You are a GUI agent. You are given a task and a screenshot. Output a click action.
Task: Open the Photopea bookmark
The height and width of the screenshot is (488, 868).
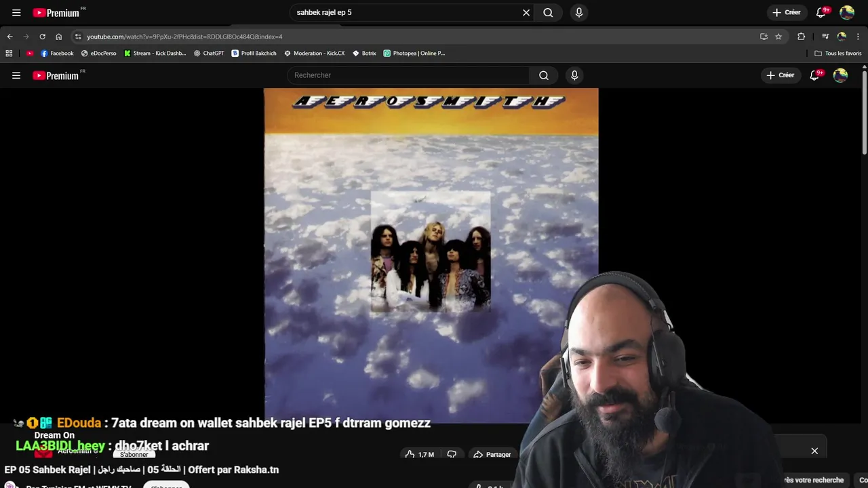414,53
